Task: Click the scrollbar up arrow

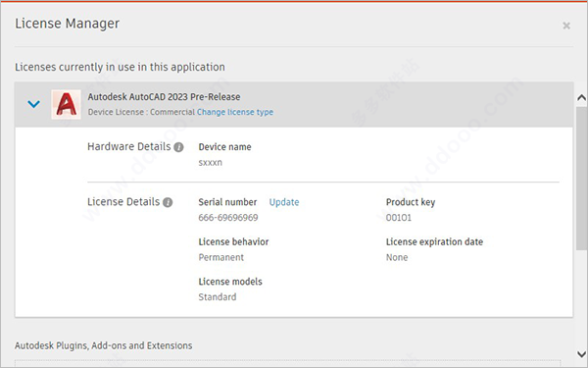Action: coord(581,98)
